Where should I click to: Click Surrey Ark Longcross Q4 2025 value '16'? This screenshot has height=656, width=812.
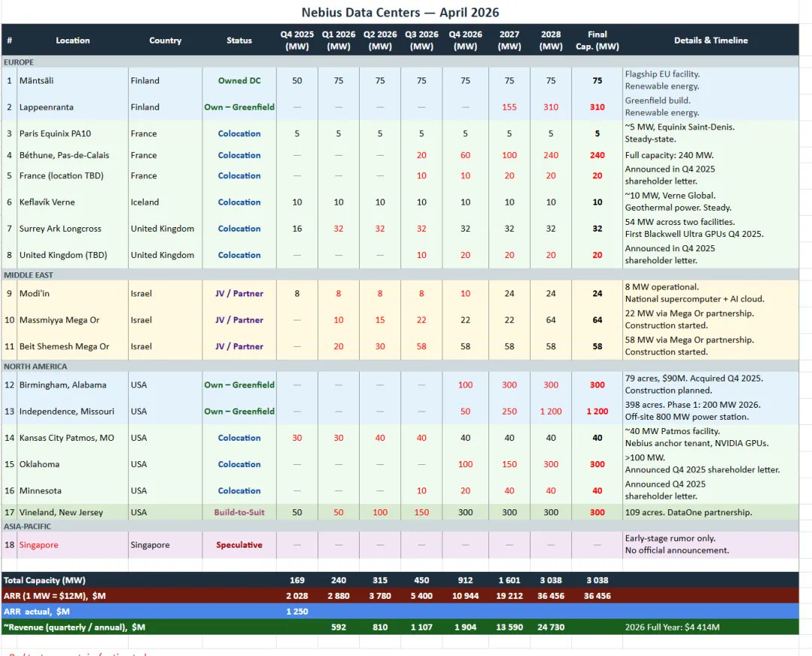point(297,229)
